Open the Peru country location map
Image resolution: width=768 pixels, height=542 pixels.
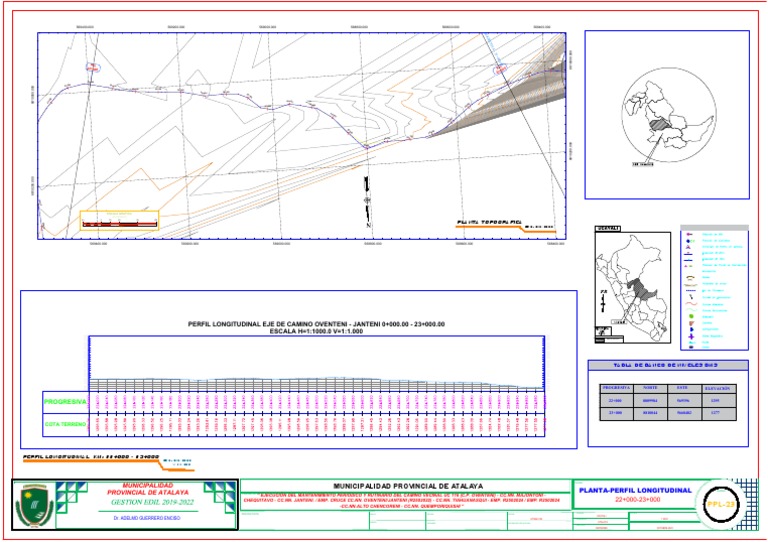[632, 287]
